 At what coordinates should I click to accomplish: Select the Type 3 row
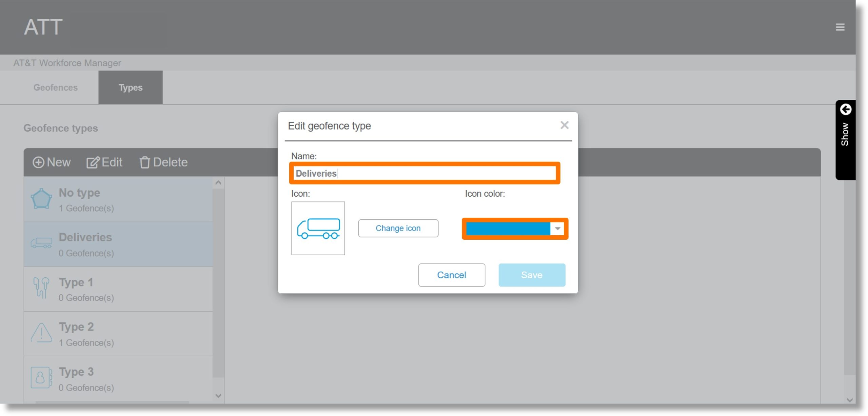(x=118, y=379)
